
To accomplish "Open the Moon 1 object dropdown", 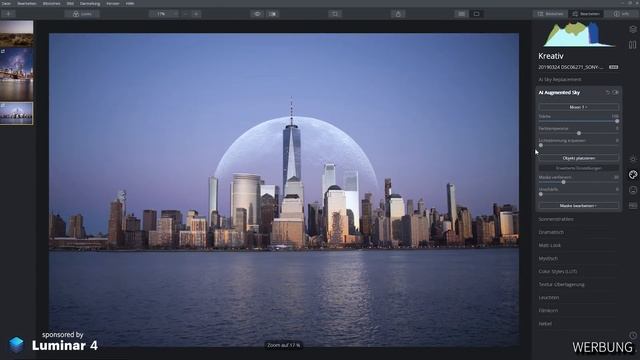I will click(x=578, y=107).
